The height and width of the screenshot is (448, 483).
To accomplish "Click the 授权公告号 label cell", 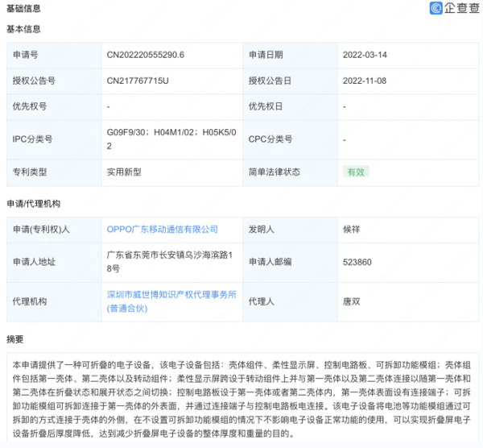I will click(x=54, y=81).
